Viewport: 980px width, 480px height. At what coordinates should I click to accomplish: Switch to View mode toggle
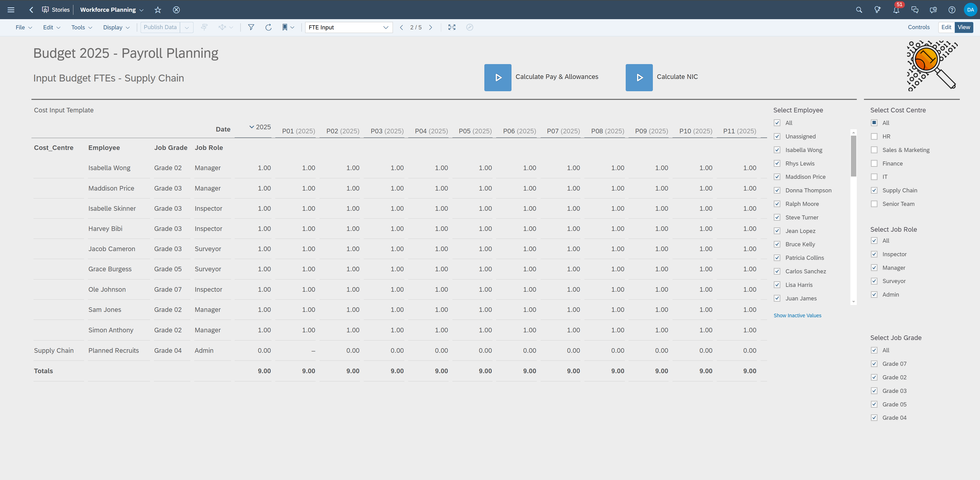(x=964, y=27)
